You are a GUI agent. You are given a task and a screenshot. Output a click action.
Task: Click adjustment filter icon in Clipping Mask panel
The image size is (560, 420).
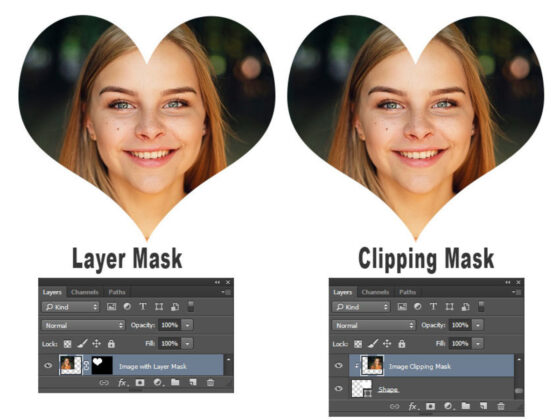(418, 306)
